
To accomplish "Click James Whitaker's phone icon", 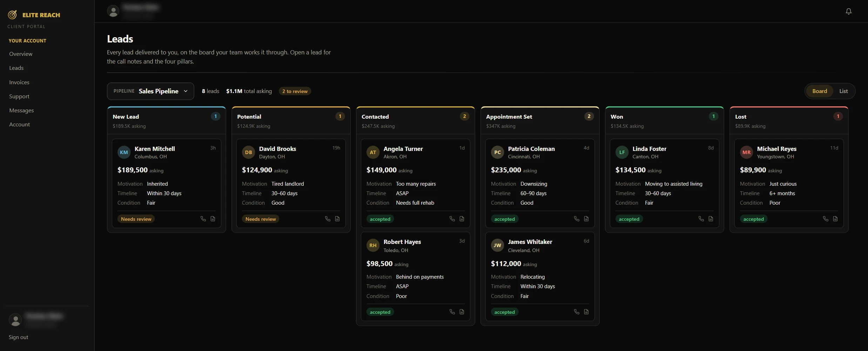I will pos(577,312).
